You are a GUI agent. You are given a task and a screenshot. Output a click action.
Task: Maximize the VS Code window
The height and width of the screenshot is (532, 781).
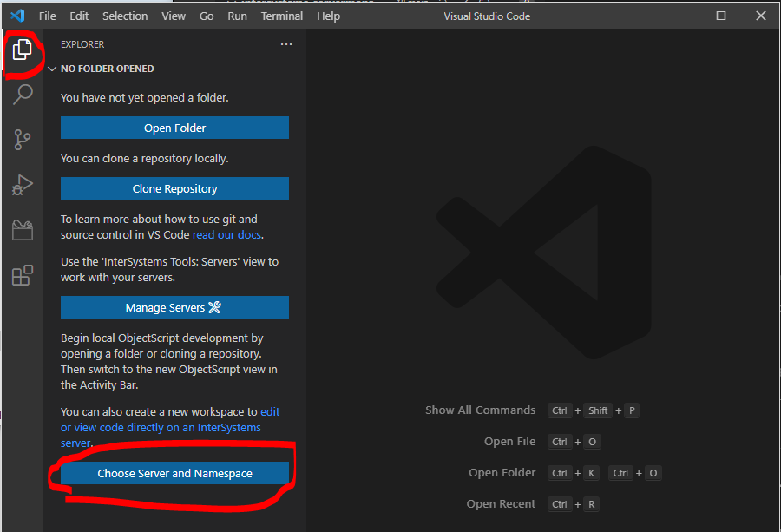point(721,16)
